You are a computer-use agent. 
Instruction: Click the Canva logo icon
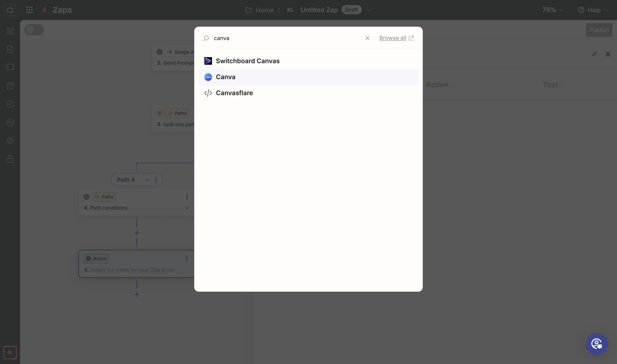(208, 77)
